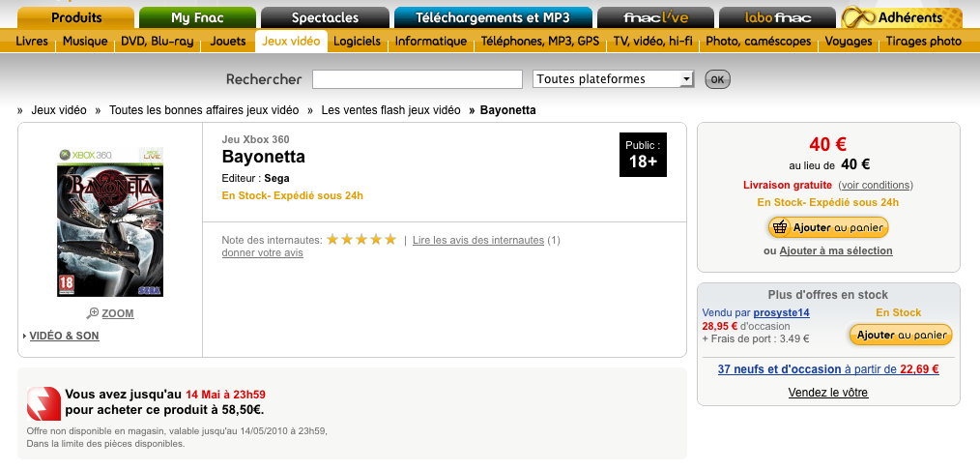Click in the Rechercher search field
The width and height of the screenshot is (980, 470).
[417, 79]
